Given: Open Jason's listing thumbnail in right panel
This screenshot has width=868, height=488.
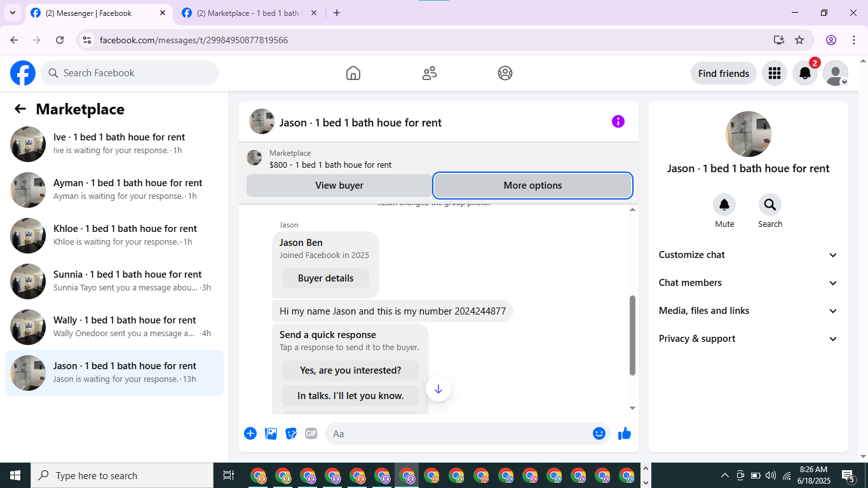Looking at the screenshot, I should coord(749,134).
